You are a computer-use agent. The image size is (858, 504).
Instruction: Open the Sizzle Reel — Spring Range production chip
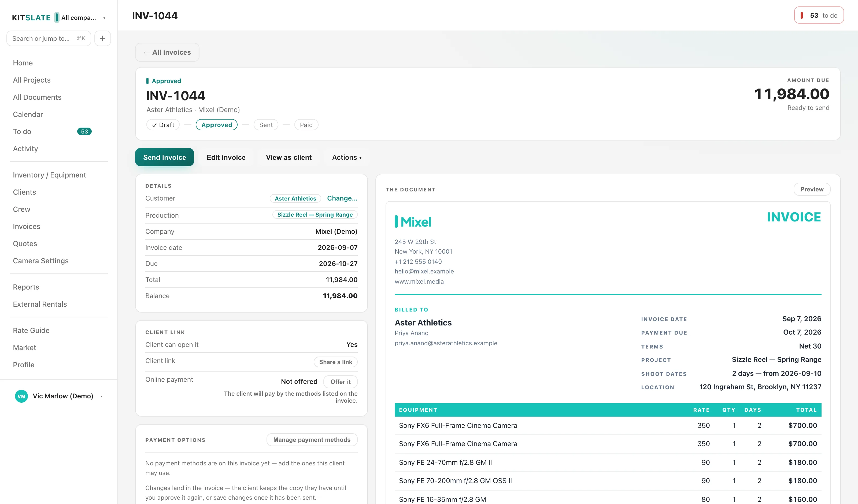315,214
